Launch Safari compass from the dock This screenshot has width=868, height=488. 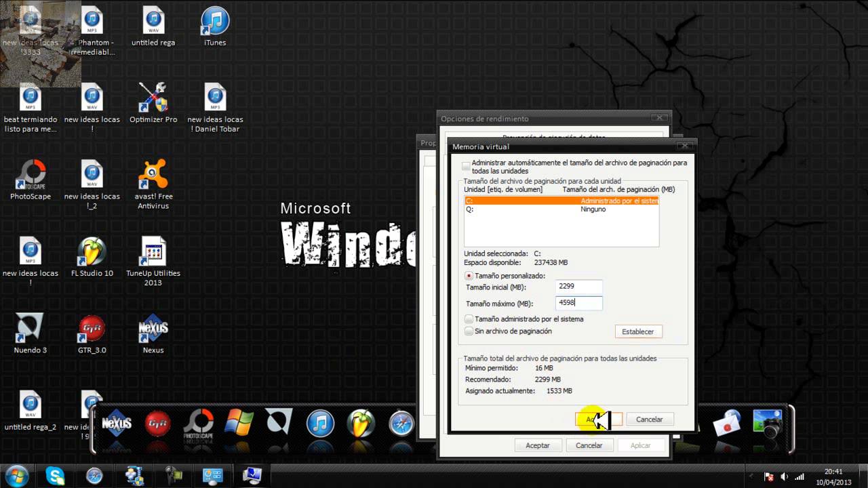(401, 424)
